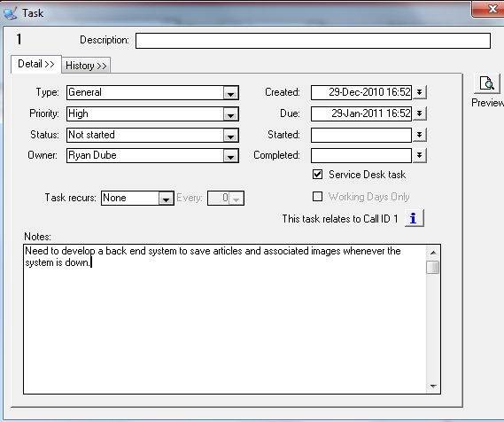The image size is (504, 422).
Task: Click the empty Started date field
Action: pos(361,135)
